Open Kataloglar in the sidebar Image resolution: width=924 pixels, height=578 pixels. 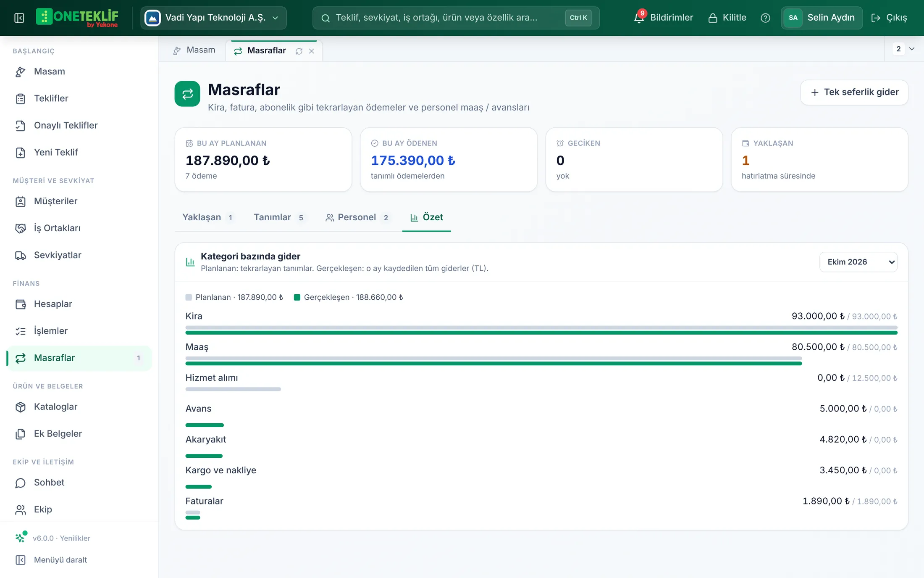(79, 407)
